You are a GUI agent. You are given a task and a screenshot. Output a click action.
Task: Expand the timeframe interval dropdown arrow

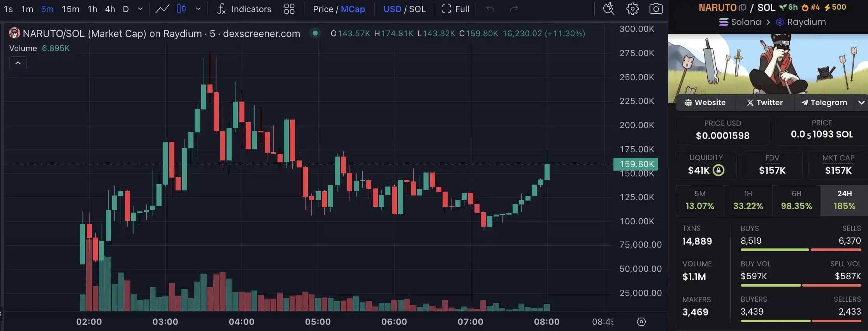[140, 9]
